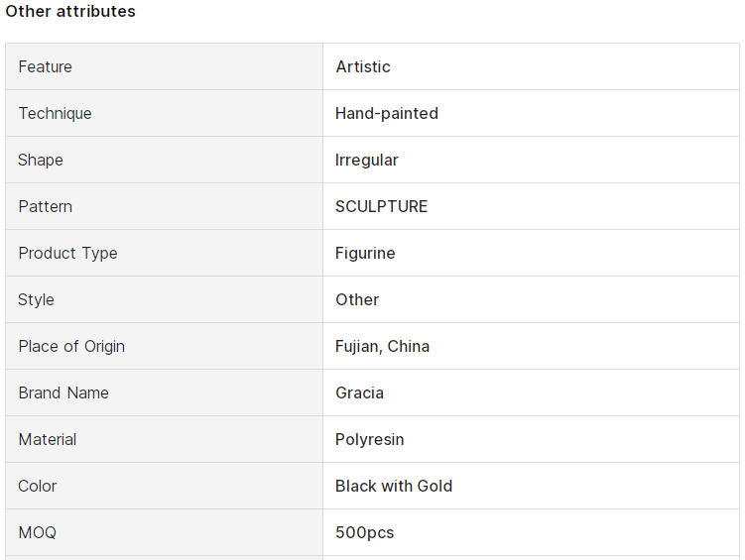745x560 pixels.
Task: Click the Artistic value text
Action: pyautogui.click(x=363, y=66)
